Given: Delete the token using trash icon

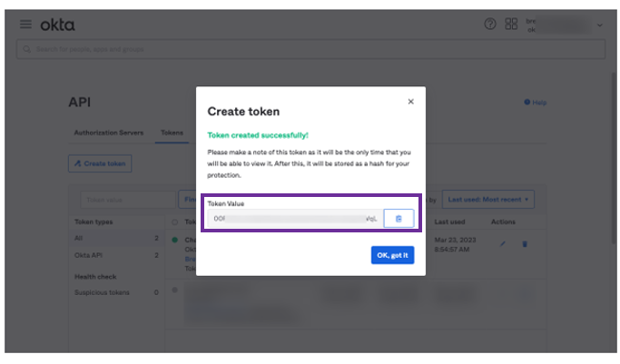Looking at the screenshot, I should coord(525,244).
